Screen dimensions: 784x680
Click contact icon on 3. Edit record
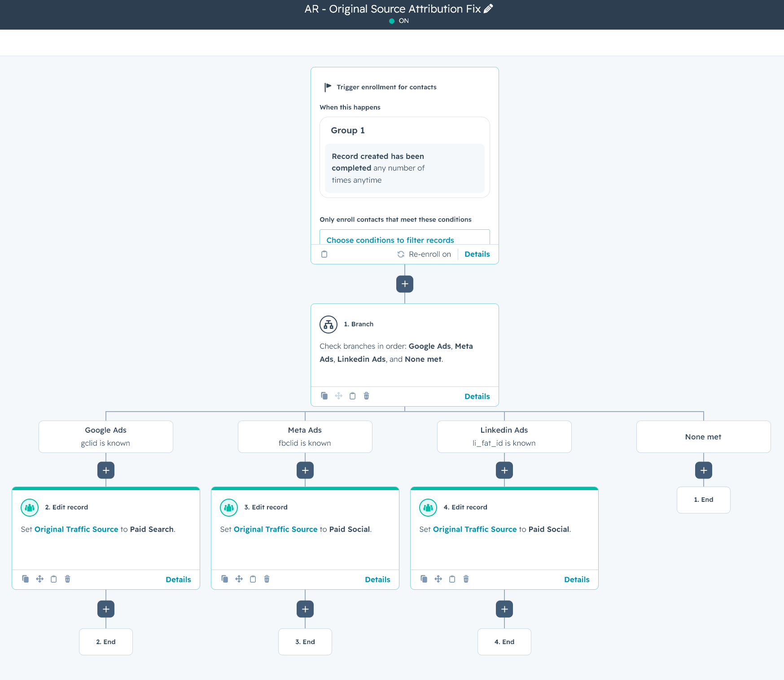coord(229,508)
